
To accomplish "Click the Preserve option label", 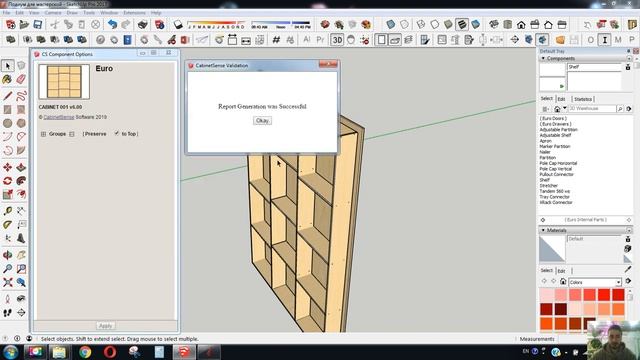I will 96,134.
